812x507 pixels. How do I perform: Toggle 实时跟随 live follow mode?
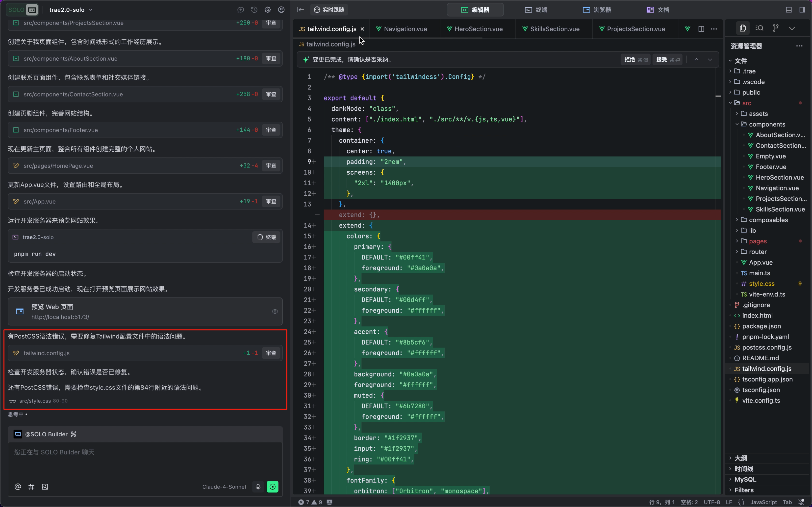coord(329,10)
